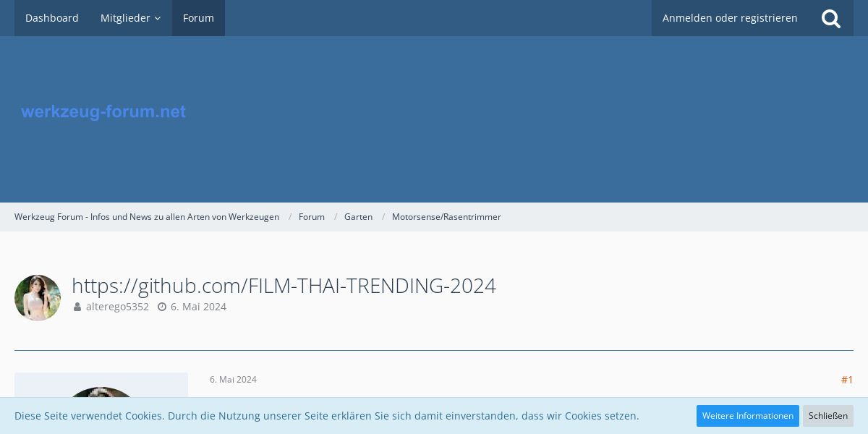Click author name alterego5352
The width and height of the screenshot is (868, 434).
click(x=117, y=307)
